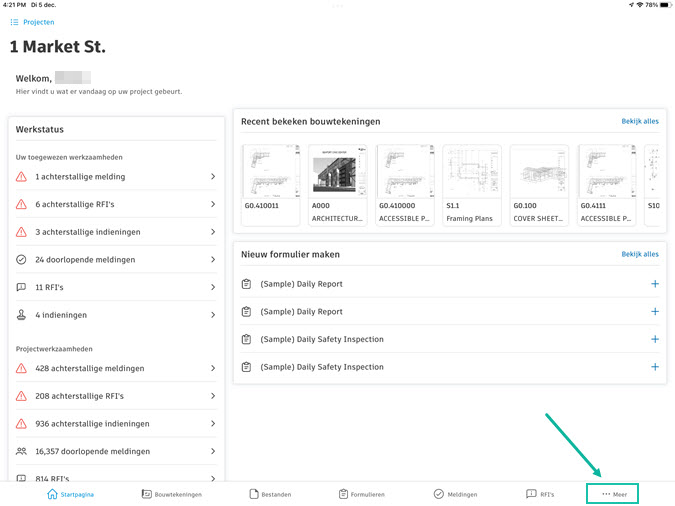Viewport: 675px width, 506px height.
Task: Add first (Sample) Daily Report with plus
Action: [655, 284]
